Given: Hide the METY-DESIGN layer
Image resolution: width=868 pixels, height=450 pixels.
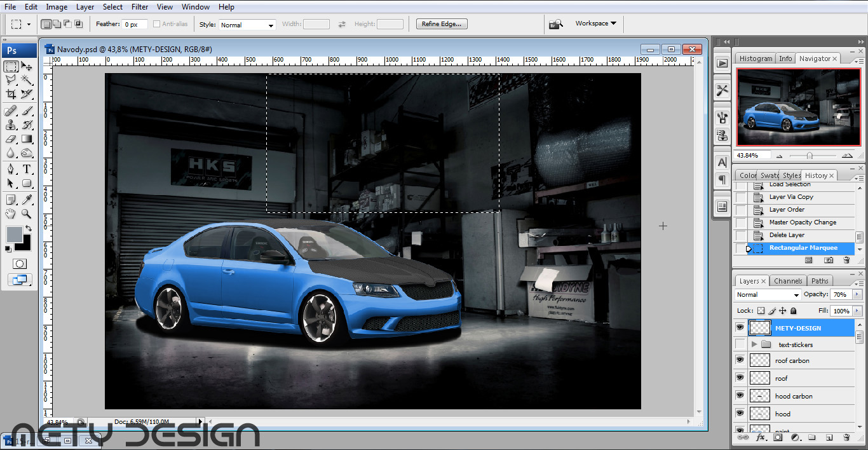Looking at the screenshot, I should click(740, 328).
